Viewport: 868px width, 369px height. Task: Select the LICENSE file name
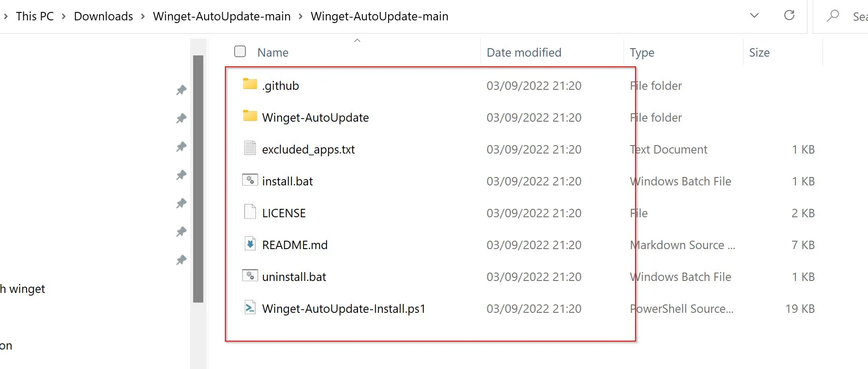284,213
